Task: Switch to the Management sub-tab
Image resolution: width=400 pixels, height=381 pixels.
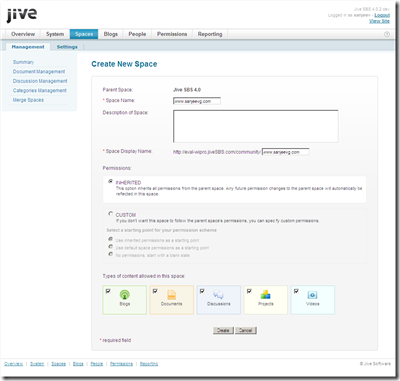Action: (28, 47)
